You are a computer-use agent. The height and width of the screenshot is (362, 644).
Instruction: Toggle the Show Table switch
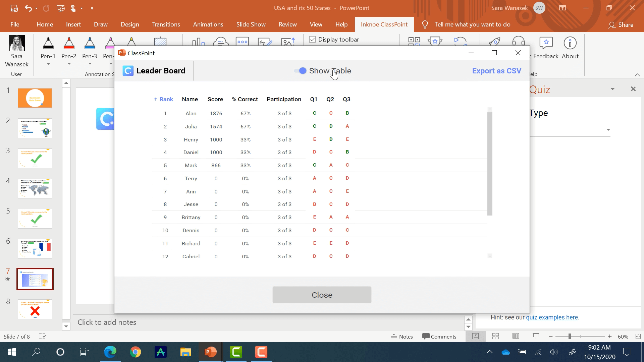301,71
